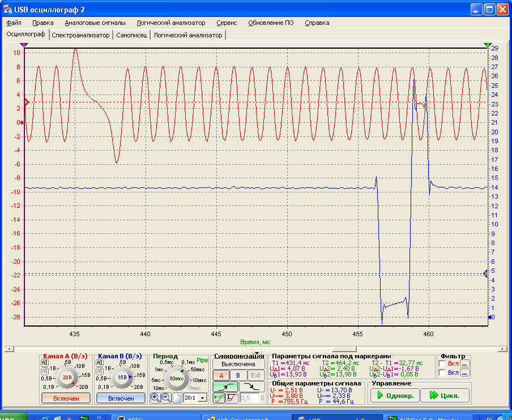Click the blank page icon beside zoom
The height and width of the screenshot is (420, 512).
(x=177, y=397)
